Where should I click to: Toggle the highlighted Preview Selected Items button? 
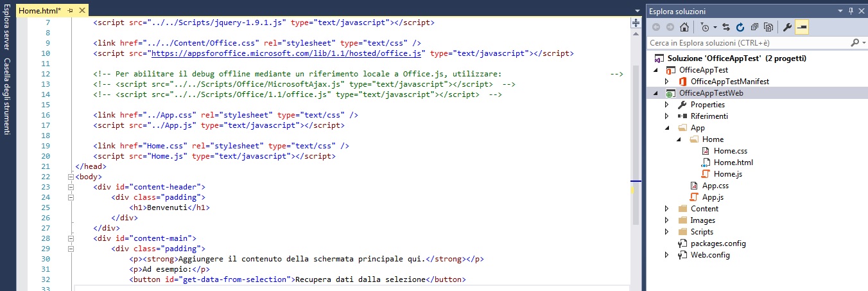[802, 27]
